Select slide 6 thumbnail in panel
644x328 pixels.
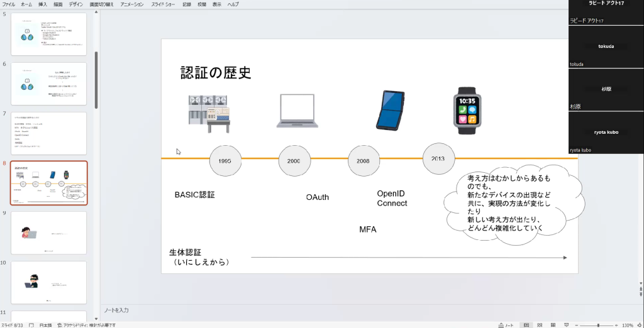tap(49, 84)
